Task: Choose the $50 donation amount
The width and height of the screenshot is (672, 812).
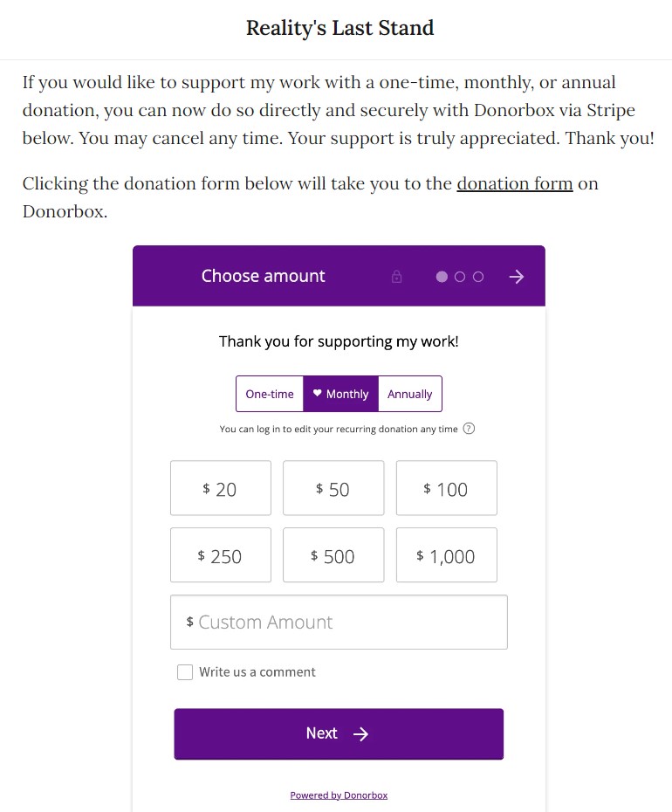Action: [x=333, y=489]
